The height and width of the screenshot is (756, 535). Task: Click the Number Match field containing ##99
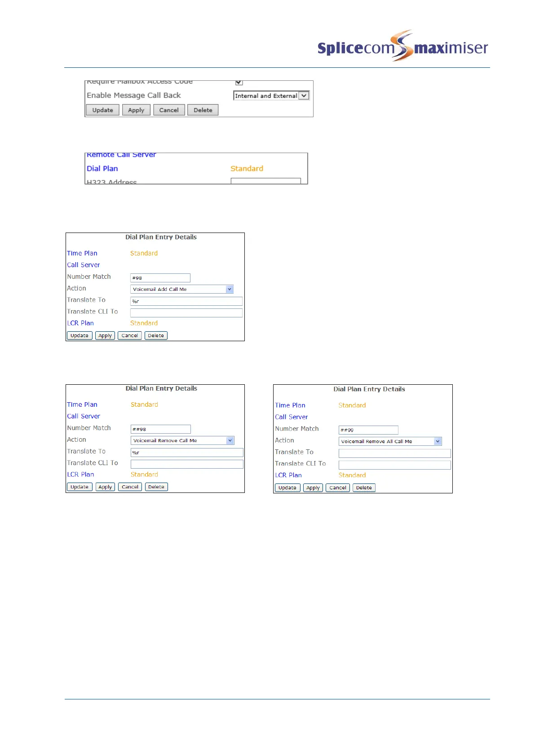click(368, 430)
